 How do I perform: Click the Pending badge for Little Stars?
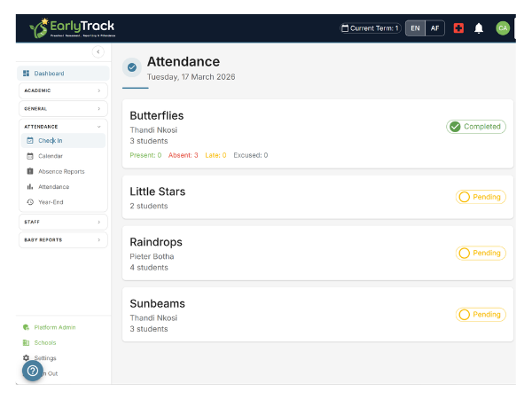(481, 197)
